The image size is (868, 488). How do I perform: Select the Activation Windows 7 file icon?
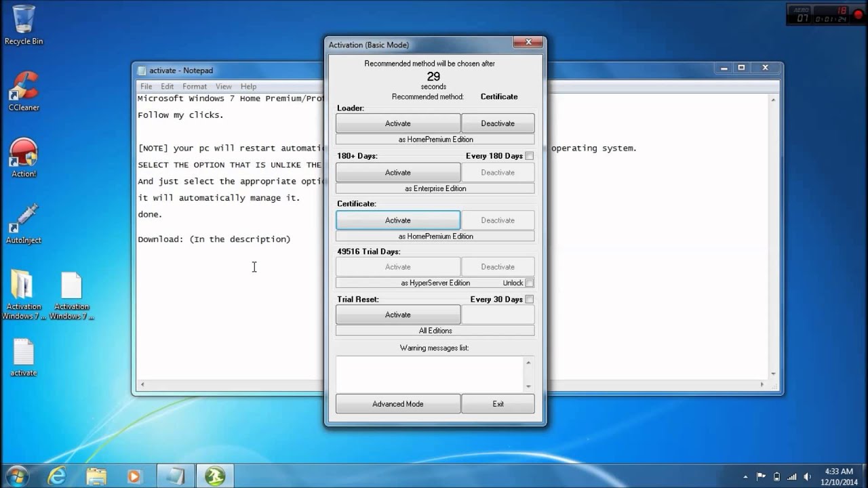point(71,296)
